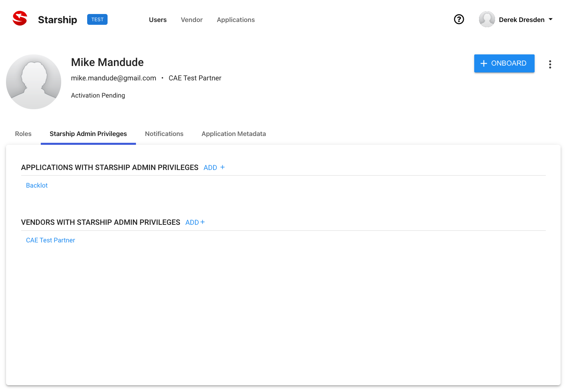The image size is (567, 392).
Task: Open the help question mark icon
Action: point(459,19)
